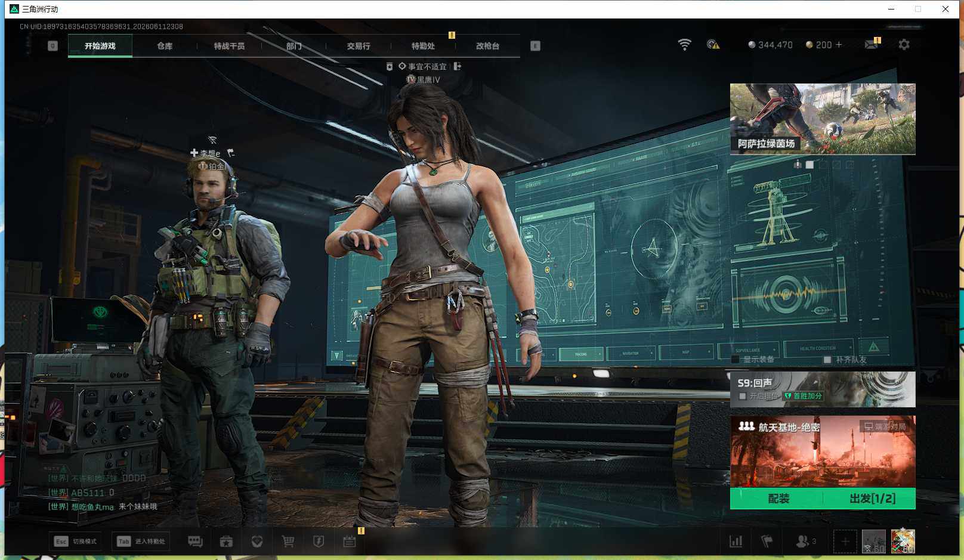Select player name 事宜不适宜
964x560 pixels.
pyautogui.click(x=427, y=67)
